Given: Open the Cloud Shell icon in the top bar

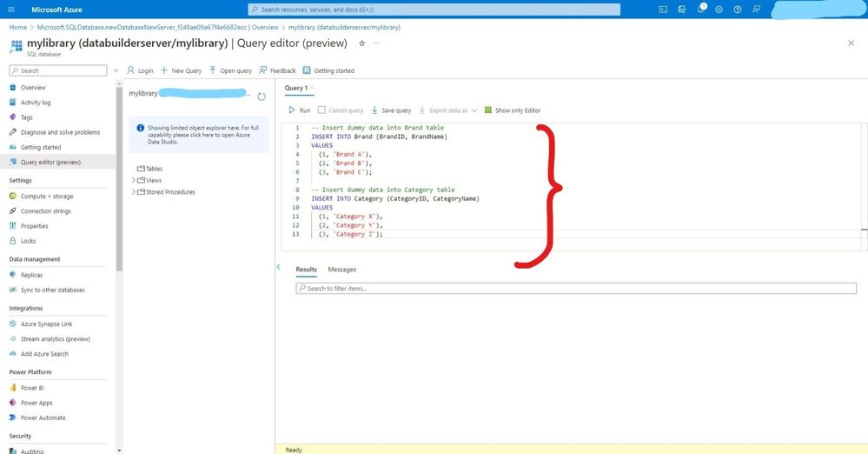Looking at the screenshot, I should [x=663, y=10].
